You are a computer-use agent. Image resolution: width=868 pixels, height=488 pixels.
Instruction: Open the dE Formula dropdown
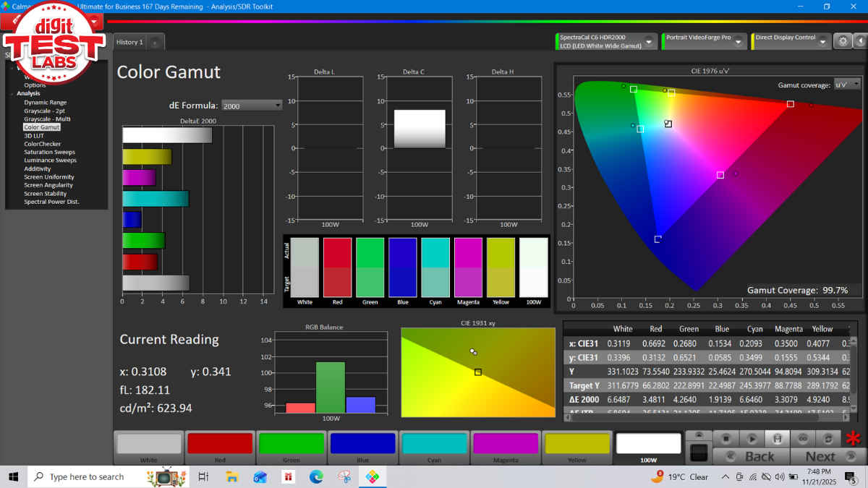252,106
